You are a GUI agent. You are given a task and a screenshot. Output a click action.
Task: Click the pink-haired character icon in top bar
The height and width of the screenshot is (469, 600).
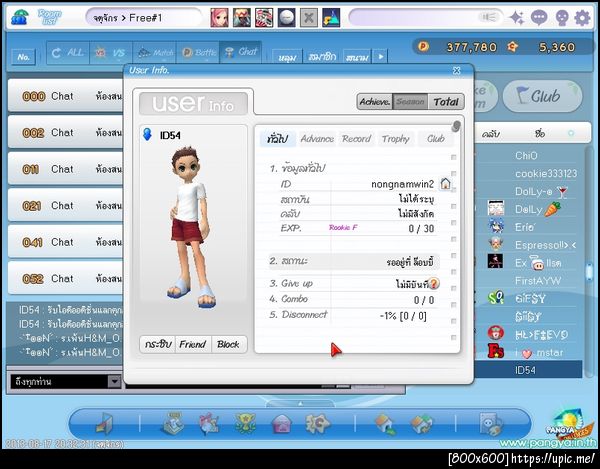pyautogui.click(x=219, y=18)
